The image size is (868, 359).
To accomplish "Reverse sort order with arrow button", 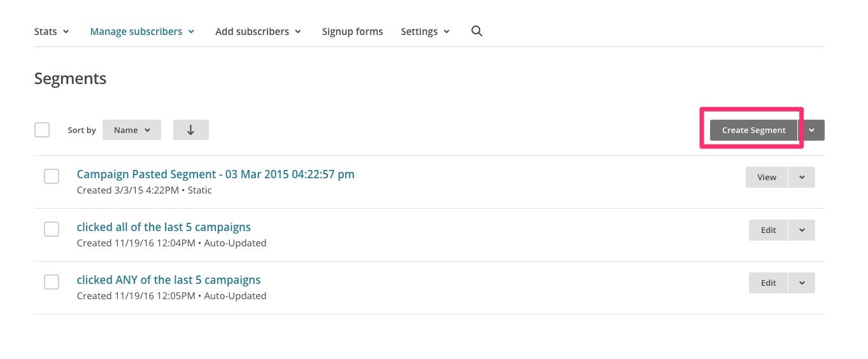I will click(190, 130).
